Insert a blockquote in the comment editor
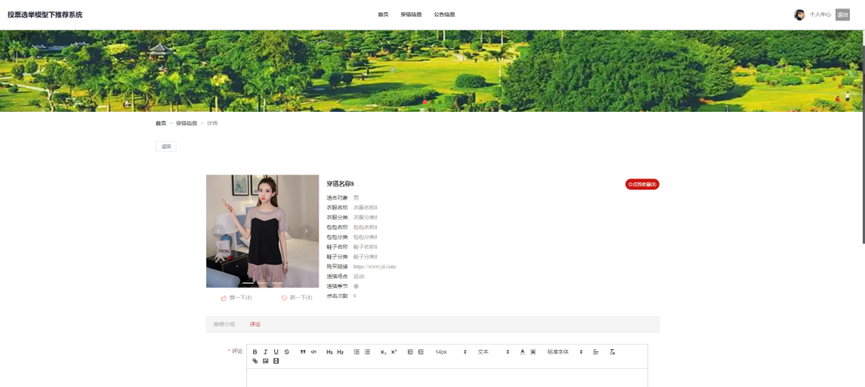865x387 pixels. coord(303,352)
